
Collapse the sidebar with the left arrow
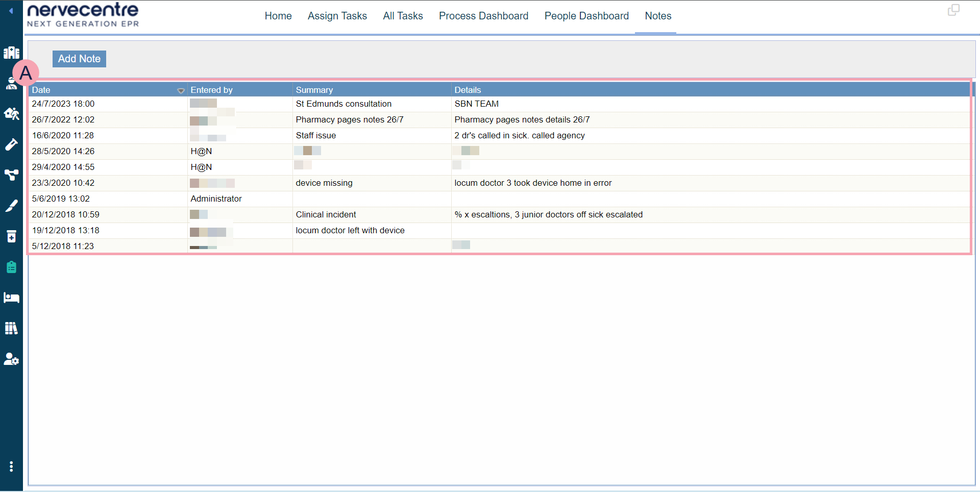[11, 11]
